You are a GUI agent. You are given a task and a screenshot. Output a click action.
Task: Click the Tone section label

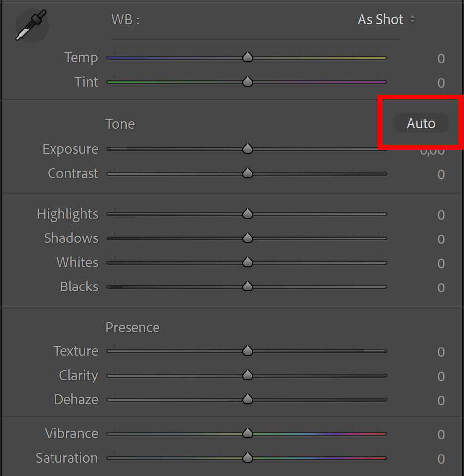120,124
